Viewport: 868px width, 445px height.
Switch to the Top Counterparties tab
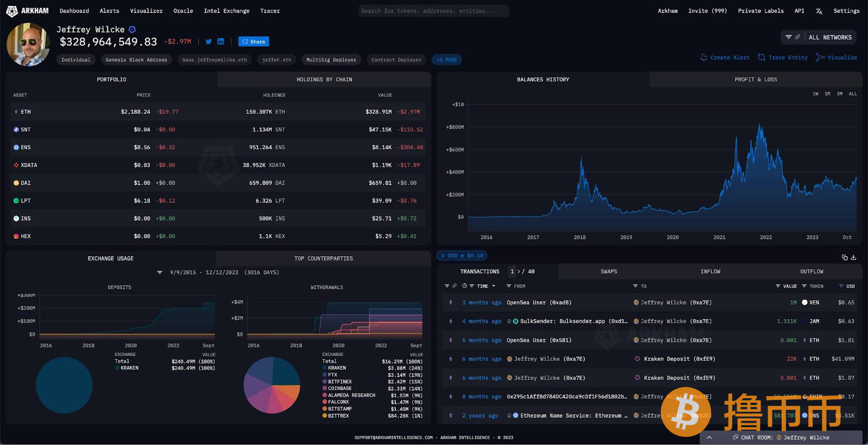[x=323, y=259]
